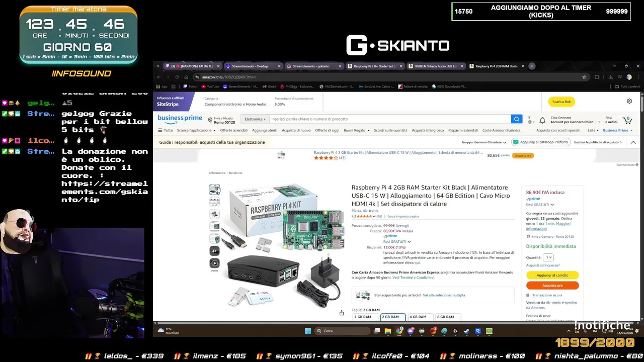The height and width of the screenshot is (362, 644).
Task: Open Sconti sulle quantità nav item
Action: point(390,130)
